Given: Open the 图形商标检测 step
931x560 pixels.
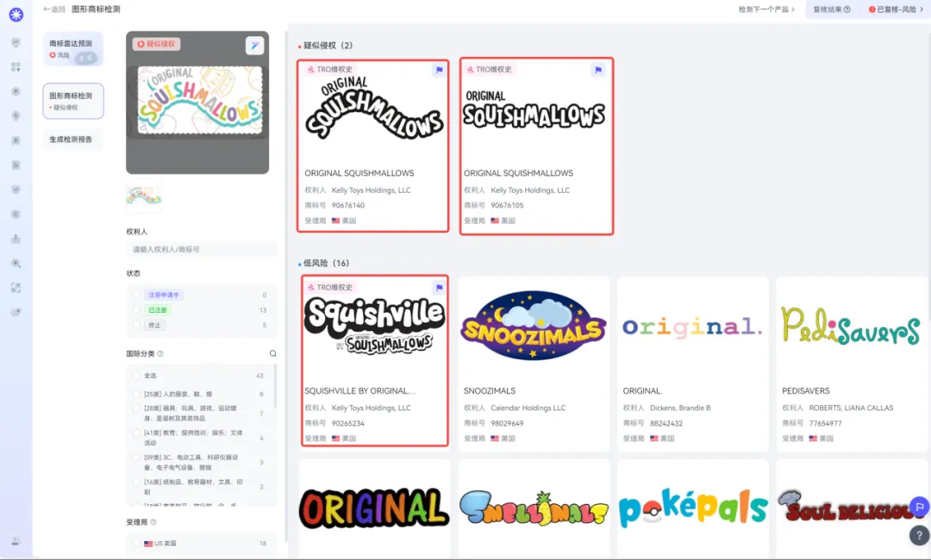Looking at the screenshot, I should pyautogui.click(x=73, y=101).
